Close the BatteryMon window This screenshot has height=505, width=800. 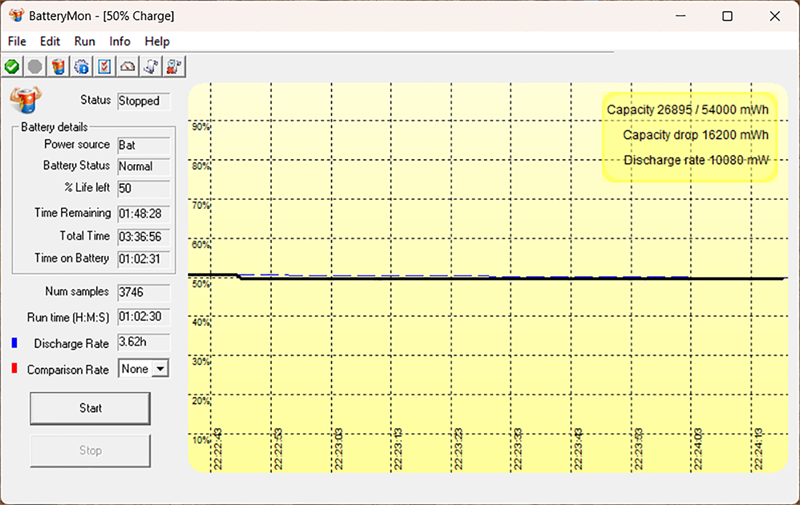click(x=774, y=16)
